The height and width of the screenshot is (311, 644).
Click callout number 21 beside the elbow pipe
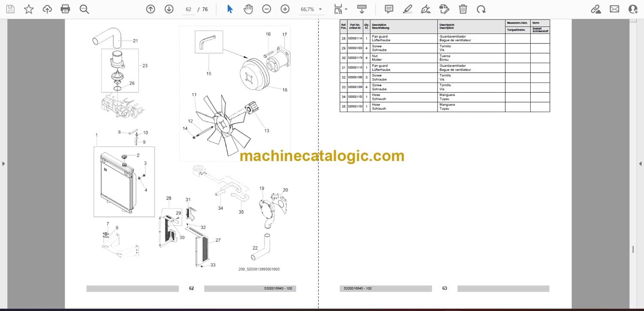135,41
